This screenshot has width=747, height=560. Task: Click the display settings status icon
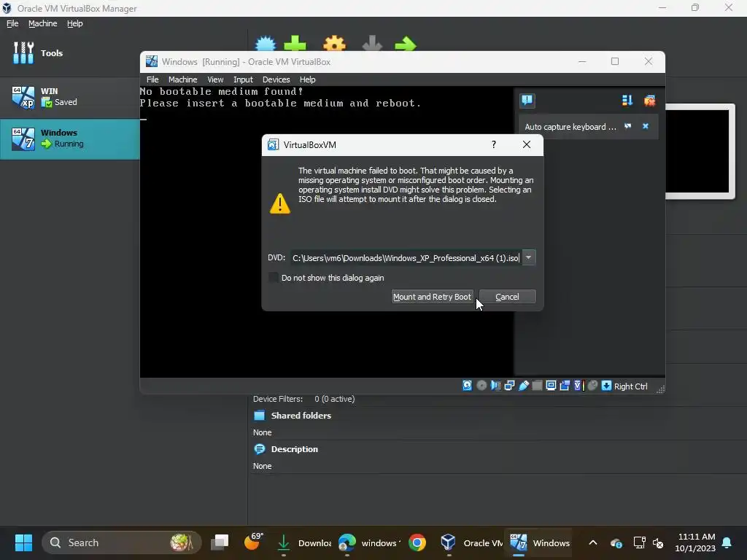[551, 386]
